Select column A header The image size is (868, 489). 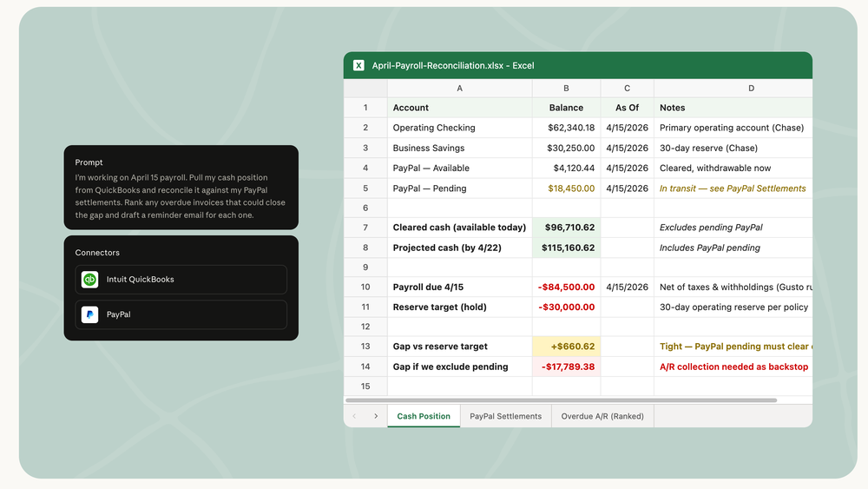[459, 88]
